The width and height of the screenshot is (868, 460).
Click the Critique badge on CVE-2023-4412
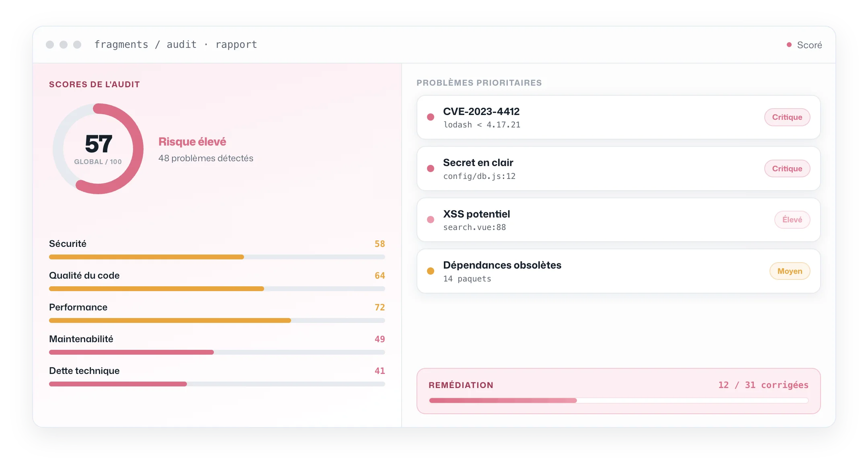coord(787,117)
